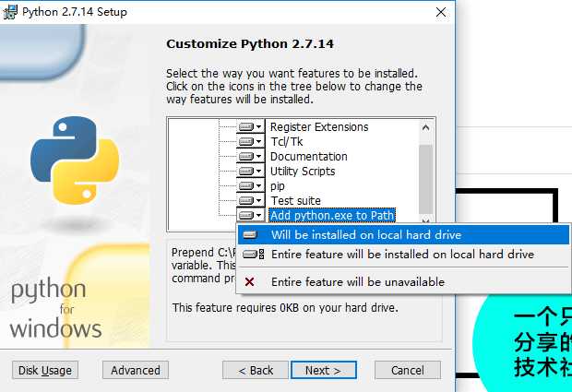Choose Entire feature will be installed on local hard drive
The height and width of the screenshot is (392, 572).
click(x=403, y=255)
